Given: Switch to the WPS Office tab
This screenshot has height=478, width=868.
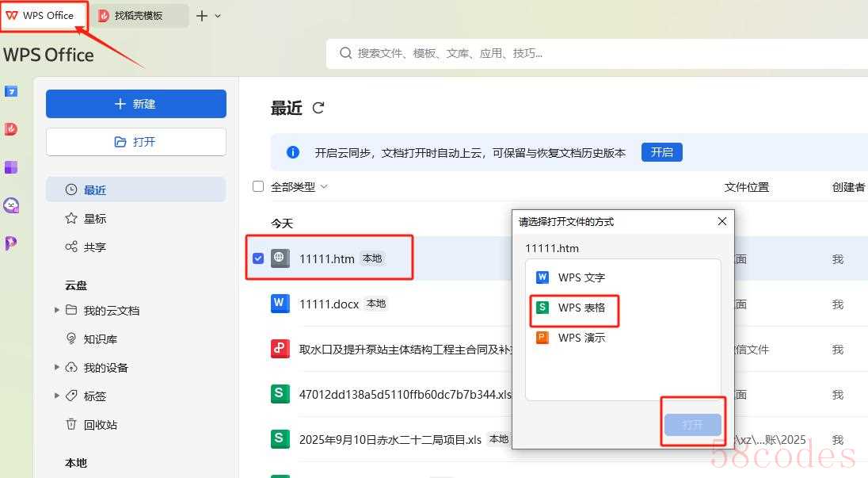Looking at the screenshot, I should click(44, 16).
